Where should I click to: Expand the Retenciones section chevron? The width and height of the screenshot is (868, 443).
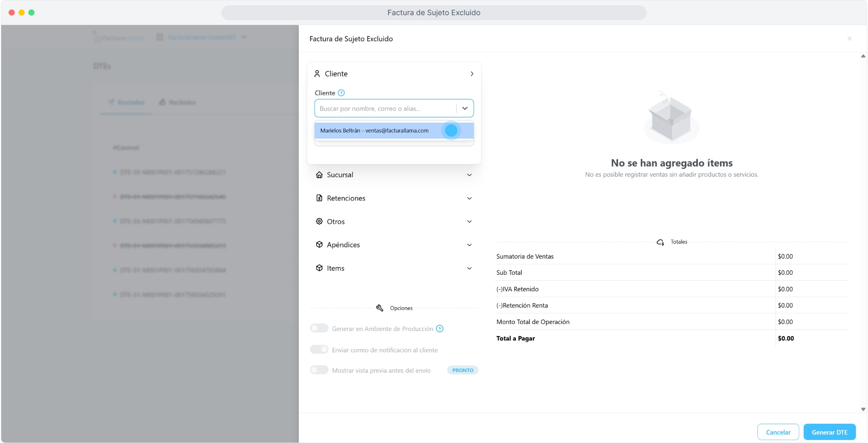(469, 199)
